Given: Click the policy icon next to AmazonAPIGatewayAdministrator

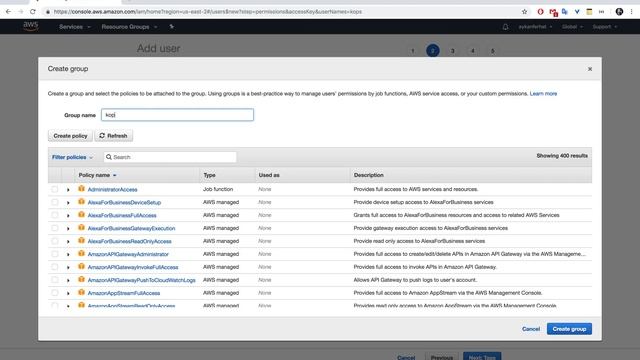Looking at the screenshot, I should (82, 253).
